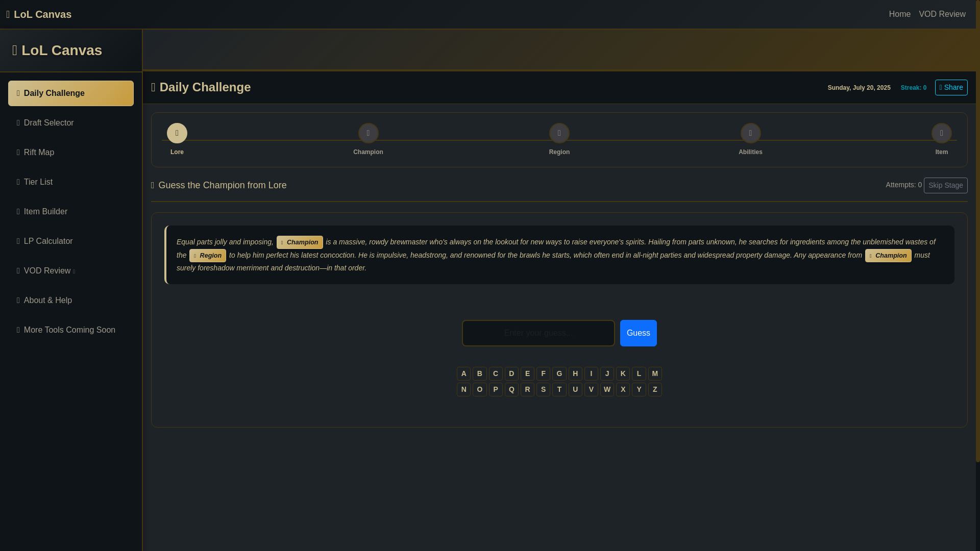Select the Item stage circle icon

coord(942,133)
